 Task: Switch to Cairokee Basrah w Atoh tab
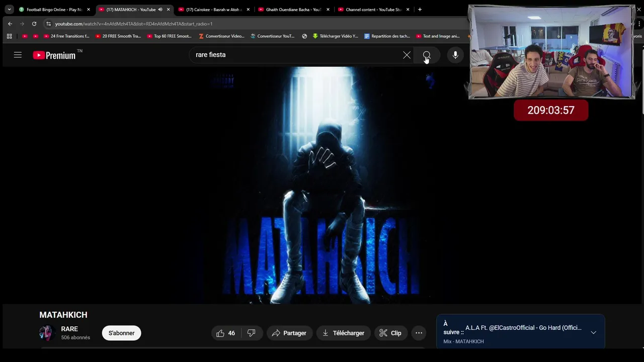coord(213,10)
